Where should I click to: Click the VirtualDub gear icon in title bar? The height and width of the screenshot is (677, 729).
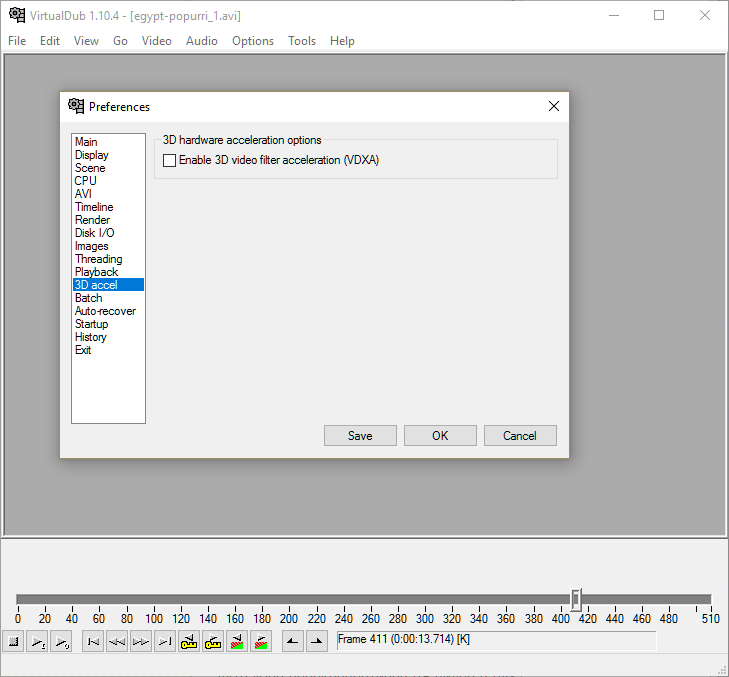(17, 15)
